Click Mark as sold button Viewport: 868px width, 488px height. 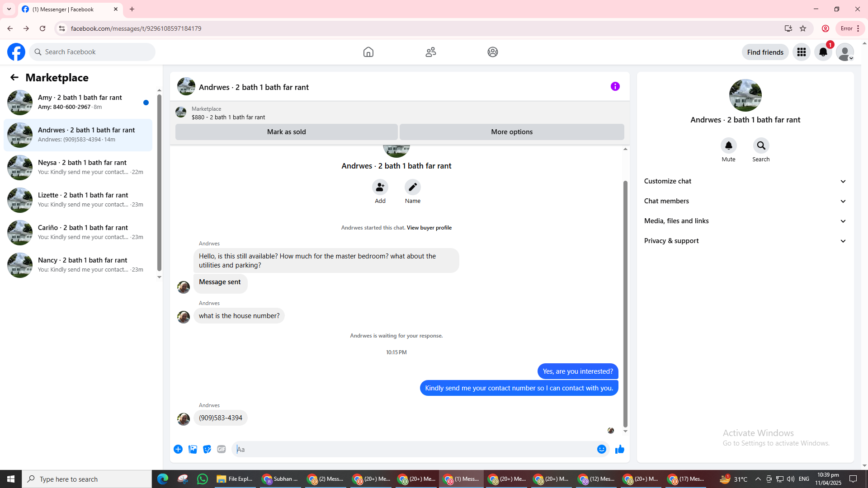pyautogui.click(x=287, y=132)
